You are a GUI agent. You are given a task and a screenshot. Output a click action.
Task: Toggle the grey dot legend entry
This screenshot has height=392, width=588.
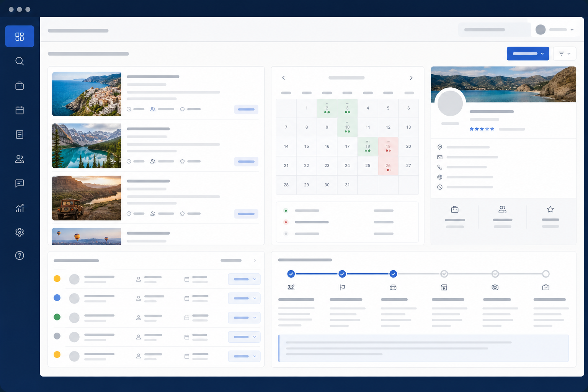point(286,234)
